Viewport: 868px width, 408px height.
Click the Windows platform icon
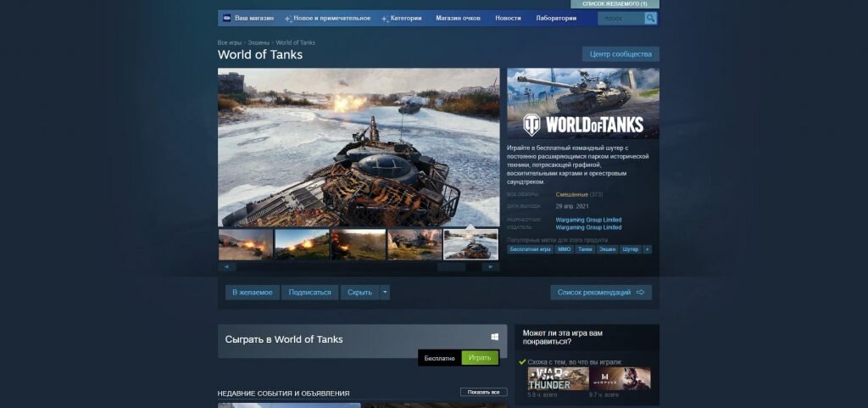[x=494, y=337]
